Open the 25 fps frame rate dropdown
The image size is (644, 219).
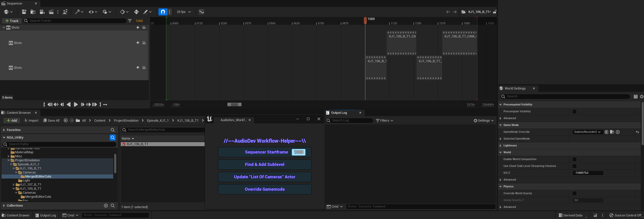click(x=184, y=12)
